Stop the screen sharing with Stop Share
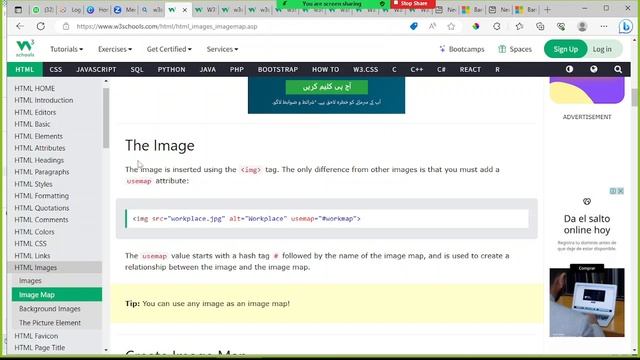This screenshot has height=360, width=640. (413, 4)
